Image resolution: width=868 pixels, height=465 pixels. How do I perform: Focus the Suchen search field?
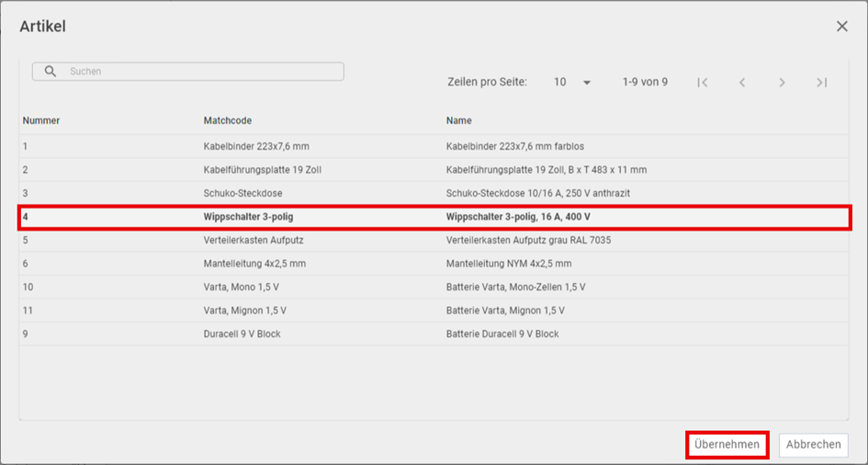(188, 72)
